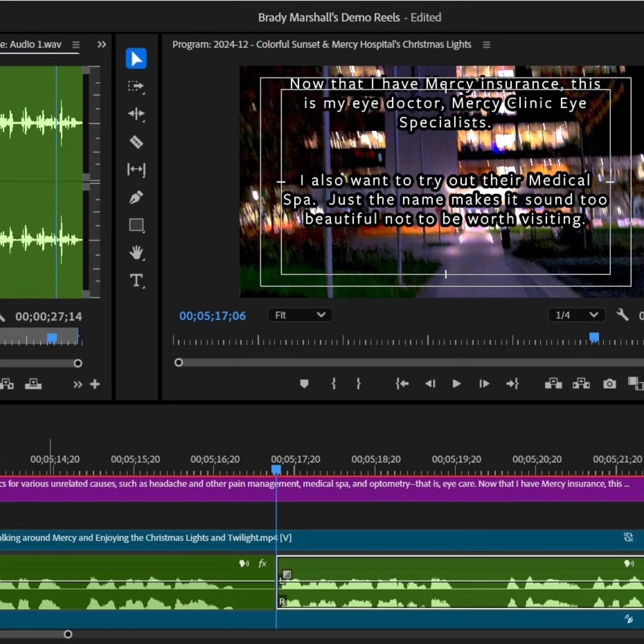Show overflow source panel tabs
644x644 pixels.
(x=102, y=45)
